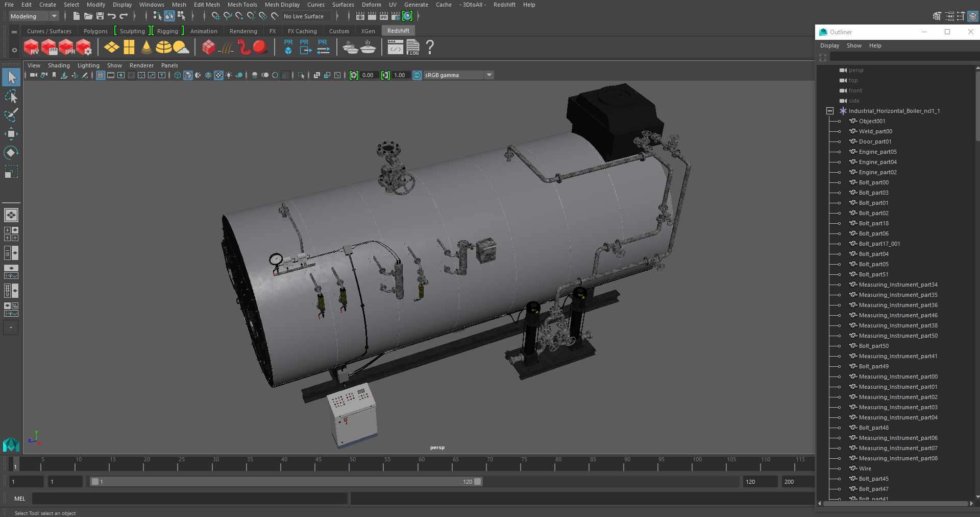Screen dimensions: 980x517
Task: Click the Redshift script editor window icon
Action: pos(395,48)
